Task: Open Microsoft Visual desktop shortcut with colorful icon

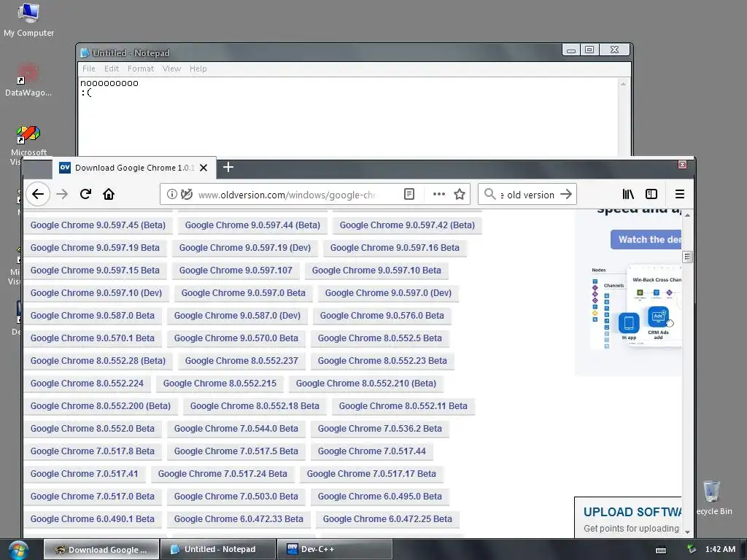Action: [28, 144]
